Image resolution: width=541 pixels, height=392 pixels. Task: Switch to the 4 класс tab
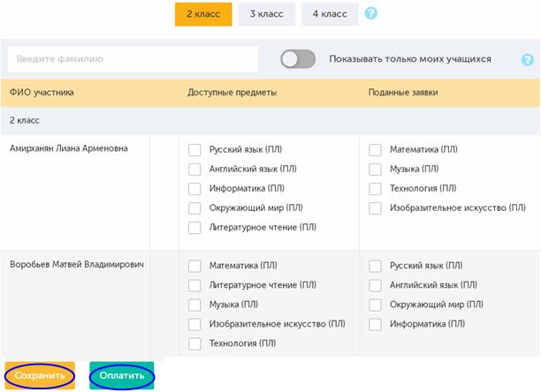330,14
